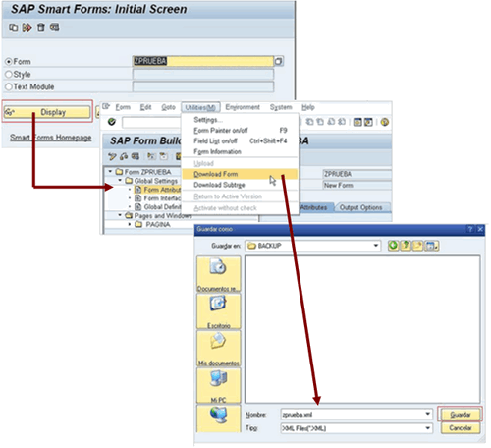Click the activate icon in Form Builder toolbar
Image resolution: width=491 pixels, height=448 pixels.
124,156
